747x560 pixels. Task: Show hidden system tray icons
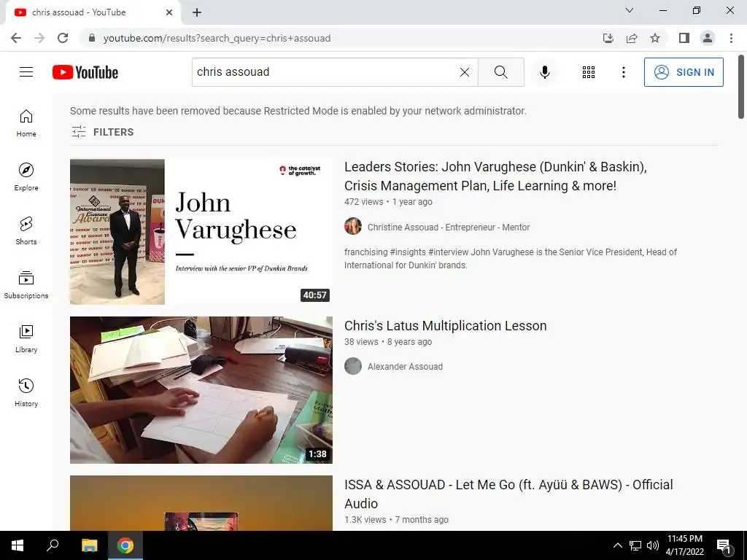tap(617, 545)
